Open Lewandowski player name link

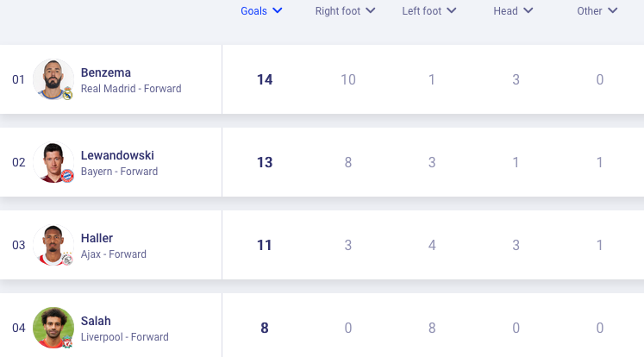117,155
